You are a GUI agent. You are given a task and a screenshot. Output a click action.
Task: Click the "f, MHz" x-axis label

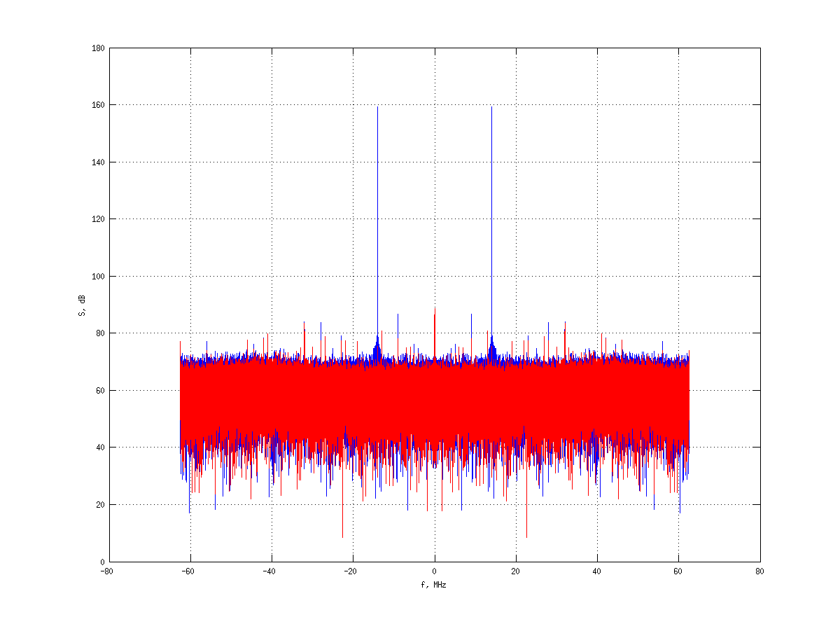click(x=435, y=584)
